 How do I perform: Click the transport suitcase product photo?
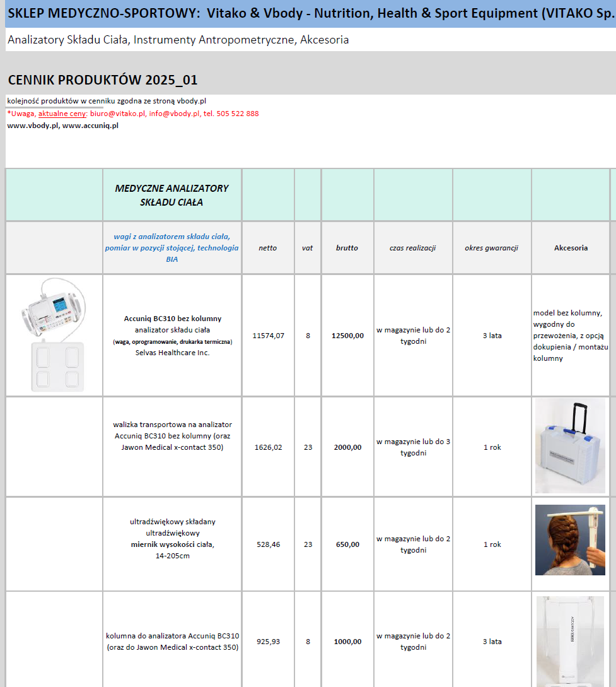point(570,446)
